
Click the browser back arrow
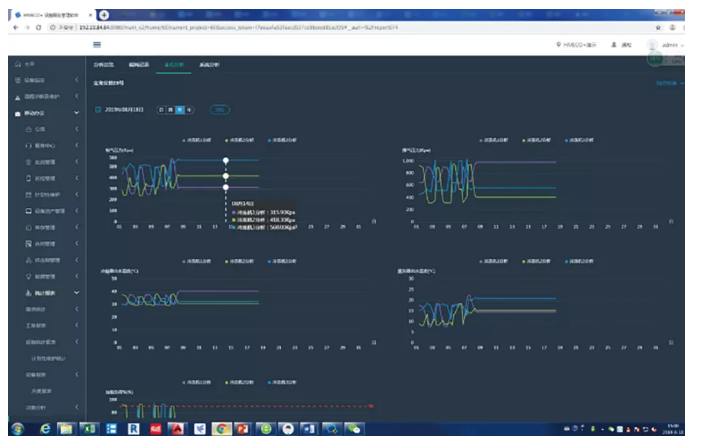[x=16, y=28]
